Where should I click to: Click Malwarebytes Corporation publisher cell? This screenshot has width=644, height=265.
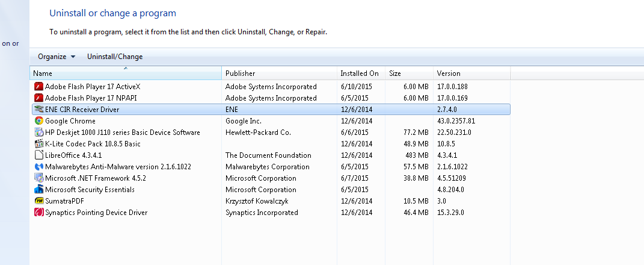[268, 167]
